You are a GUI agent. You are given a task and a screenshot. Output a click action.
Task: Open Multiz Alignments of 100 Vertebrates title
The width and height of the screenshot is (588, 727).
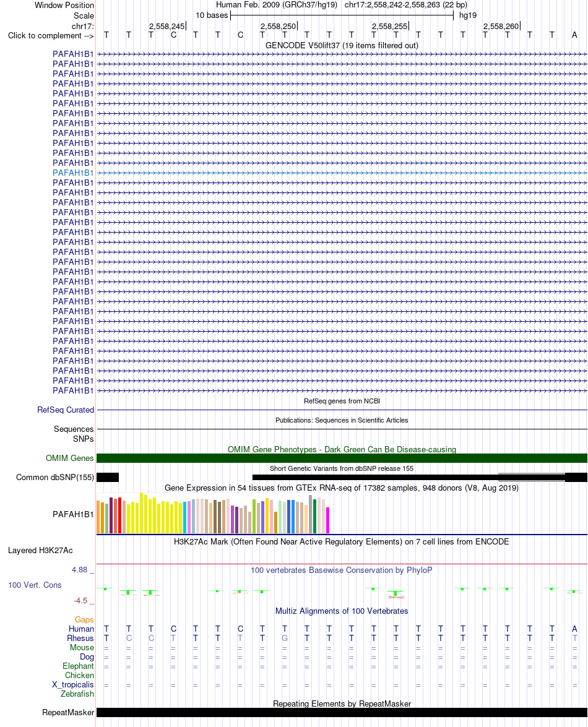pyautogui.click(x=342, y=611)
